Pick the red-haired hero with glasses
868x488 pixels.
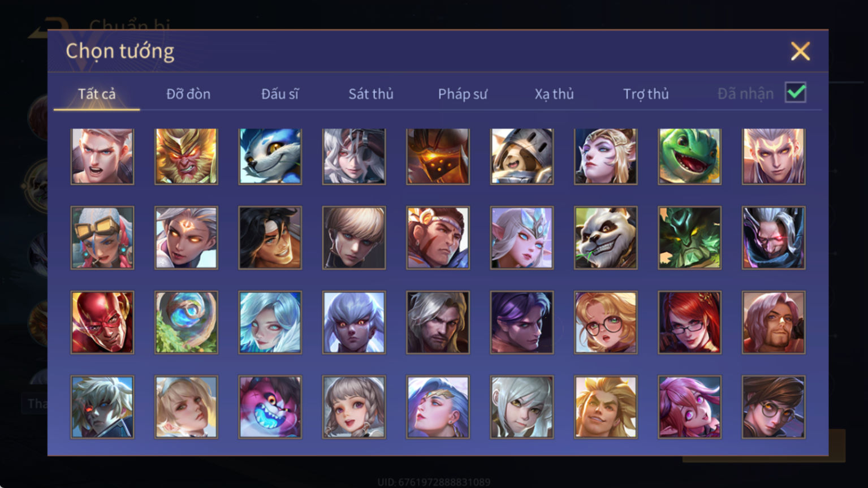coord(689,322)
